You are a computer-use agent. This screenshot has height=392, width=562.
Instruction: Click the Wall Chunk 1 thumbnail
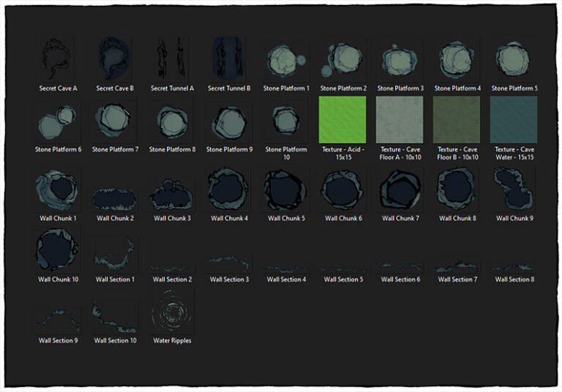(58, 190)
